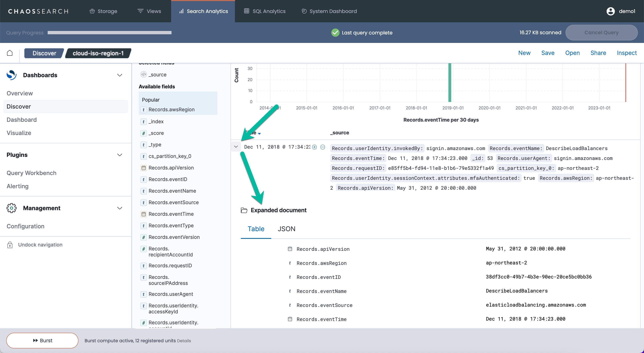Click the Records.eventTime calendar icon in table
This screenshot has width=644, height=353.
(290, 319)
